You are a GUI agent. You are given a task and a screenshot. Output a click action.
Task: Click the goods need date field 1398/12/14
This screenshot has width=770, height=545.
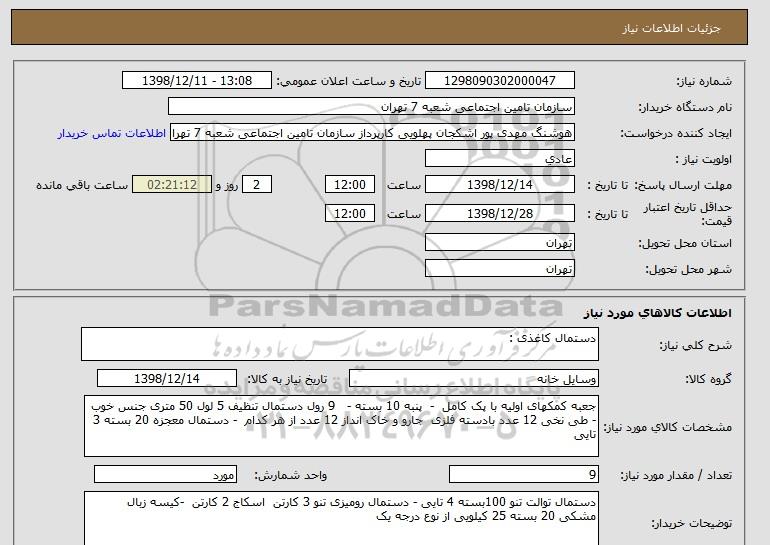click(166, 379)
